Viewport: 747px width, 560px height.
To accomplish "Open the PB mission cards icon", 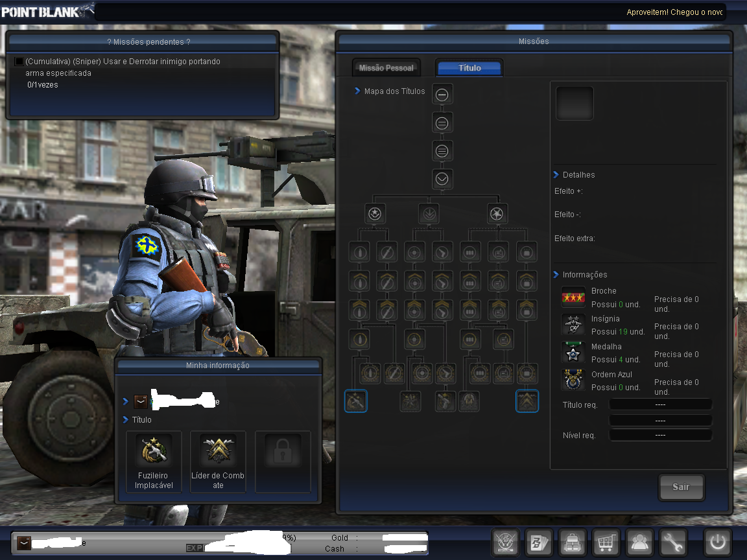I will pos(539,542).
